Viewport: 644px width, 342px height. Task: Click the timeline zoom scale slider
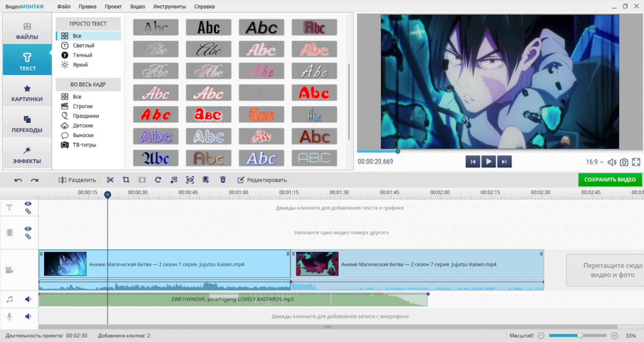pos(578,336)
